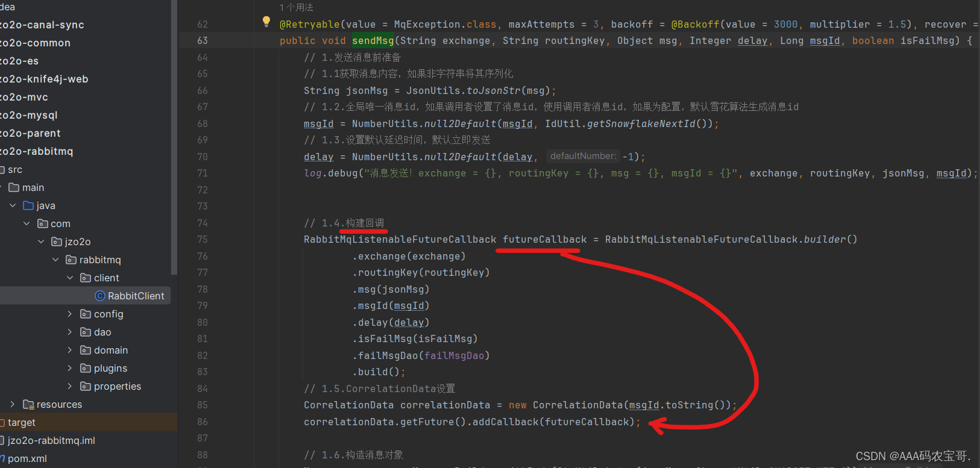
Task: Click the MqException.class reference
Action: click(445, 24)
